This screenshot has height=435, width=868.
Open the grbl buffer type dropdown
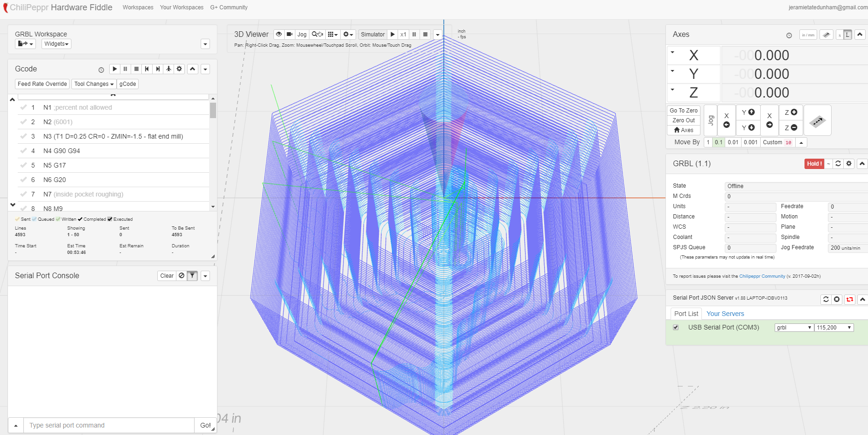[x=794, y=328]
